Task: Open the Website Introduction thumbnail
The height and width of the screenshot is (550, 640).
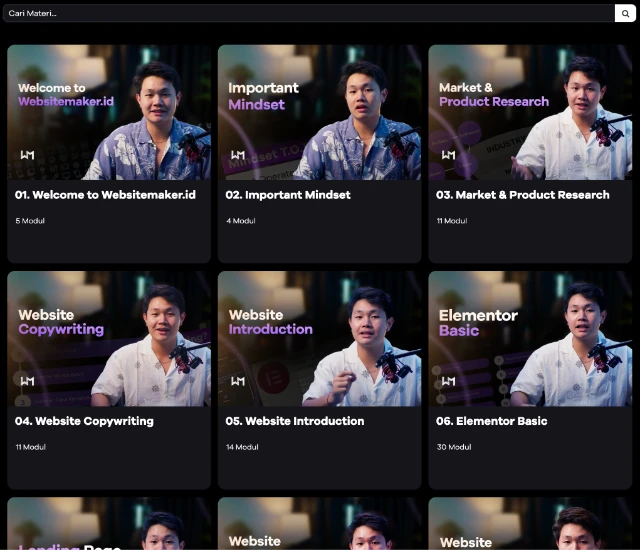Action: [320, 339]
